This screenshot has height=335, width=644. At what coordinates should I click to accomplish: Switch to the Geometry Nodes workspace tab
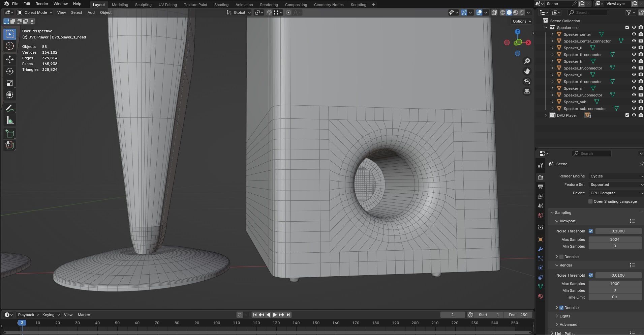pos(329,5)
